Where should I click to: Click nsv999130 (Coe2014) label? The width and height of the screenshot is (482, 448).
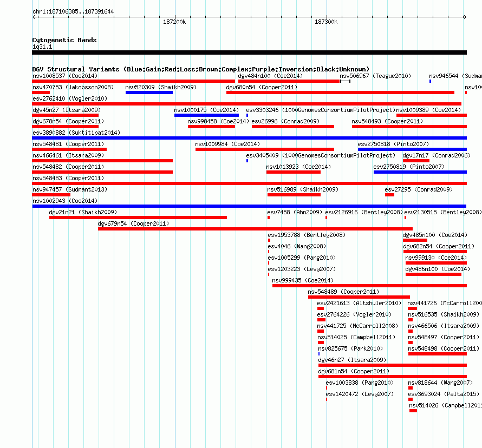436,258
